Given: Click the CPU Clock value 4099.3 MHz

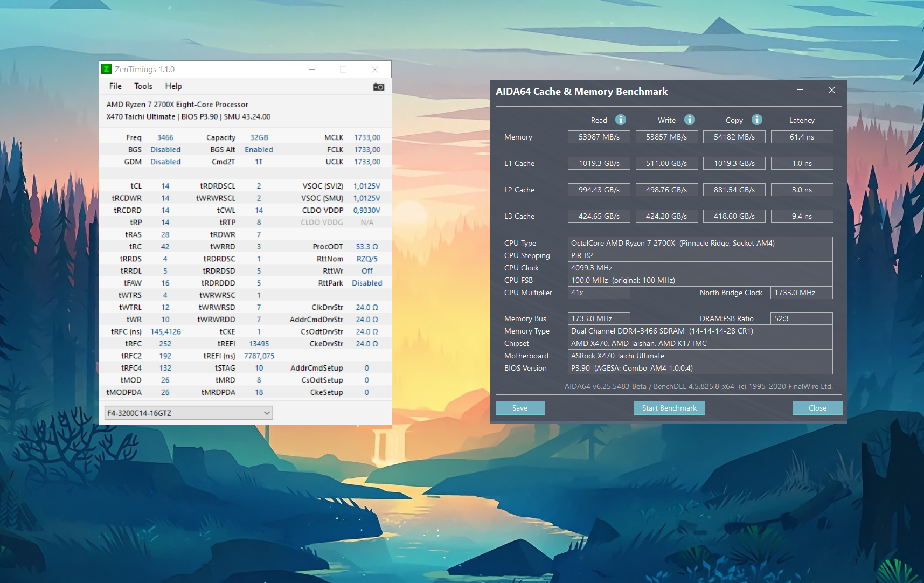Looking at the screenshot, I should 700,268.
